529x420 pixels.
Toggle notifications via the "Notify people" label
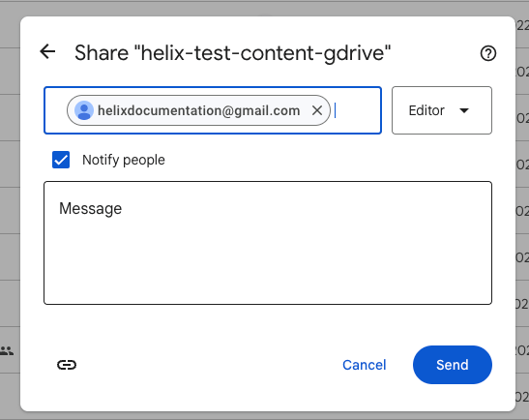124,160
